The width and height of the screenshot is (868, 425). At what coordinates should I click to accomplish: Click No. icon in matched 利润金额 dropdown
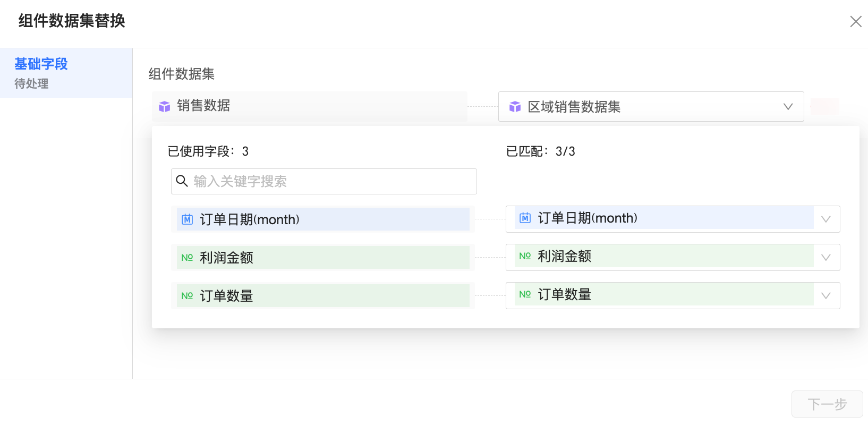coord(525,256)
